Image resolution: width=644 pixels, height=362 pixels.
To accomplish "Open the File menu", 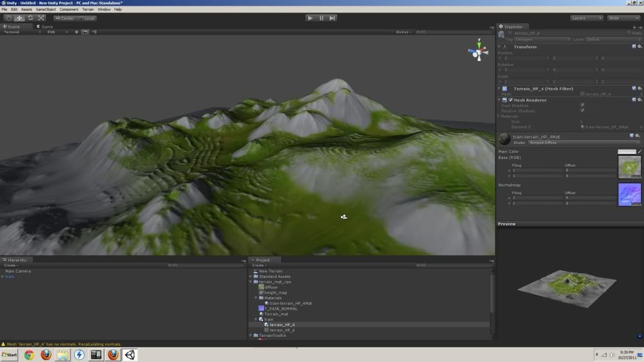I will click(4, 9).
